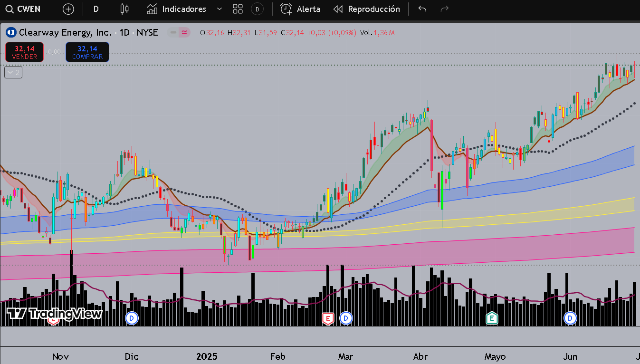Click the Abr label on time axis
640x364 pixels.
(420, 356)
